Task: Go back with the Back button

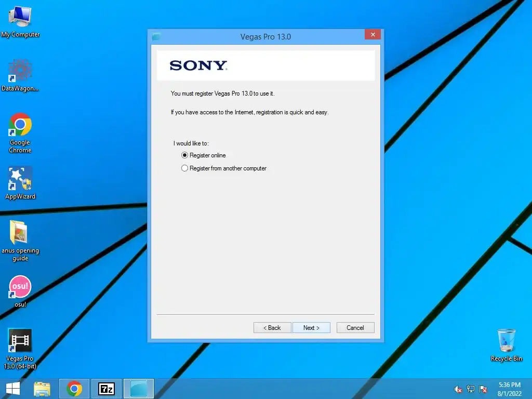Action: [272, 327]
